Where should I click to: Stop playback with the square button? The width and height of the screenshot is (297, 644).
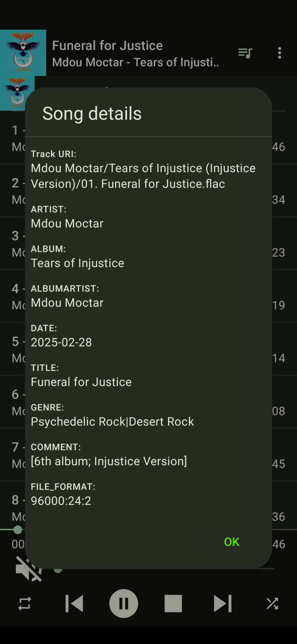173,603
